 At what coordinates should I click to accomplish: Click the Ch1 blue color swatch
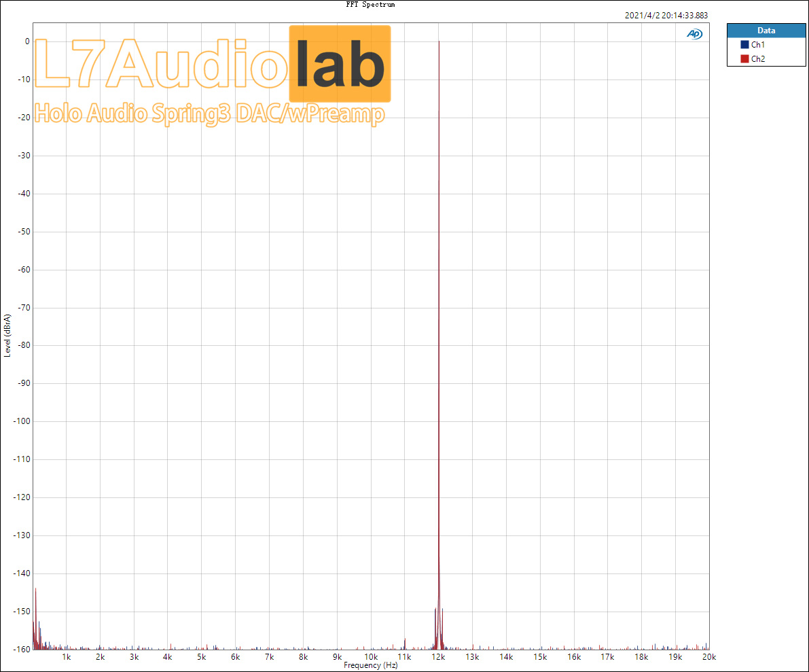tap(744, 44)
